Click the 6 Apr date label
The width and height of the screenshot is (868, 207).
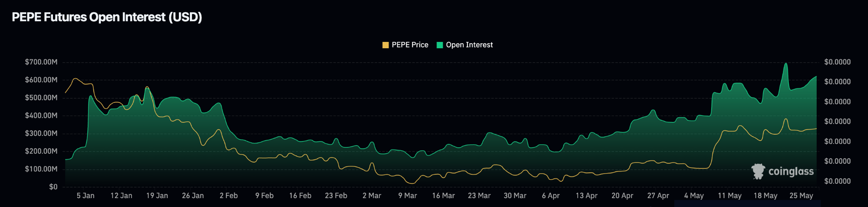coord(551,196)
